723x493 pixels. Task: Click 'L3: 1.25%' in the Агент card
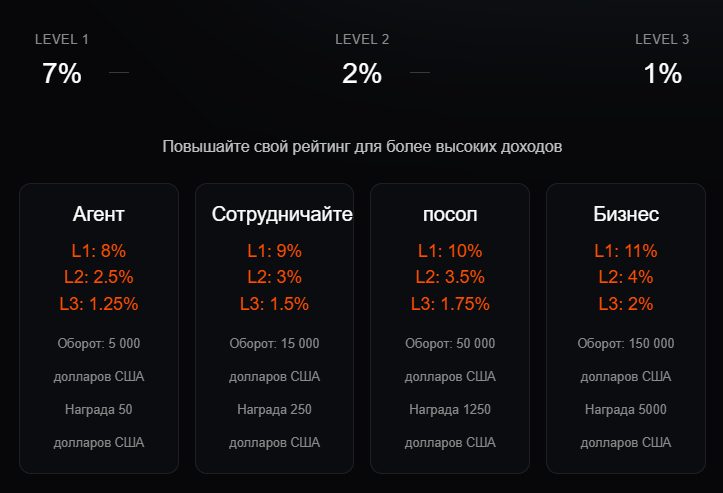click(99, 304)
